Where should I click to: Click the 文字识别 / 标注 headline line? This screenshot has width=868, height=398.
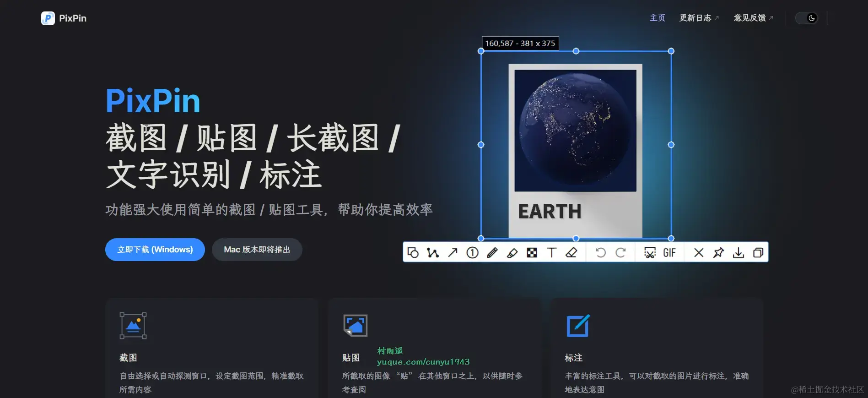coord(214,174)
